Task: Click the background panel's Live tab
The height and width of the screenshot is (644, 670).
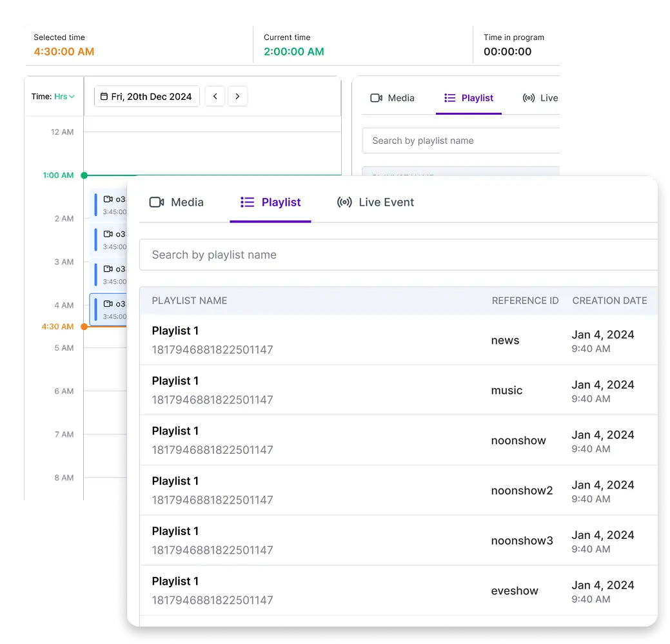Action: point(540,98)
